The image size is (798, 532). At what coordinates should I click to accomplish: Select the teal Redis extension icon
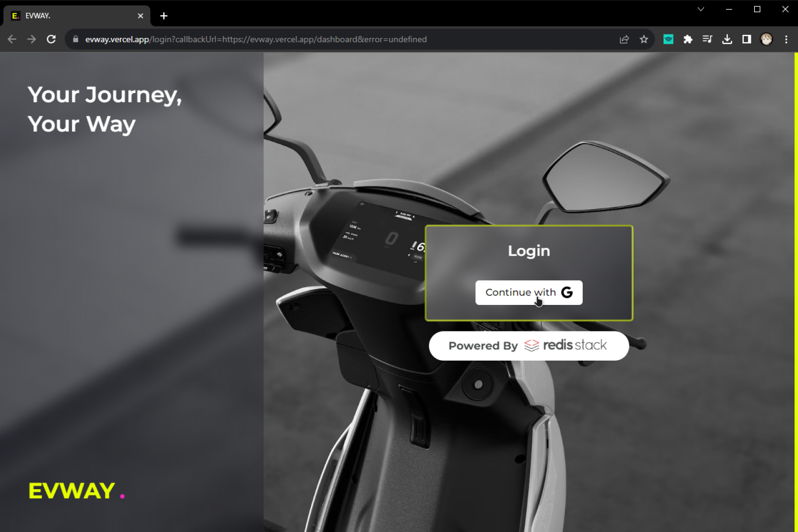click(668, 39)
